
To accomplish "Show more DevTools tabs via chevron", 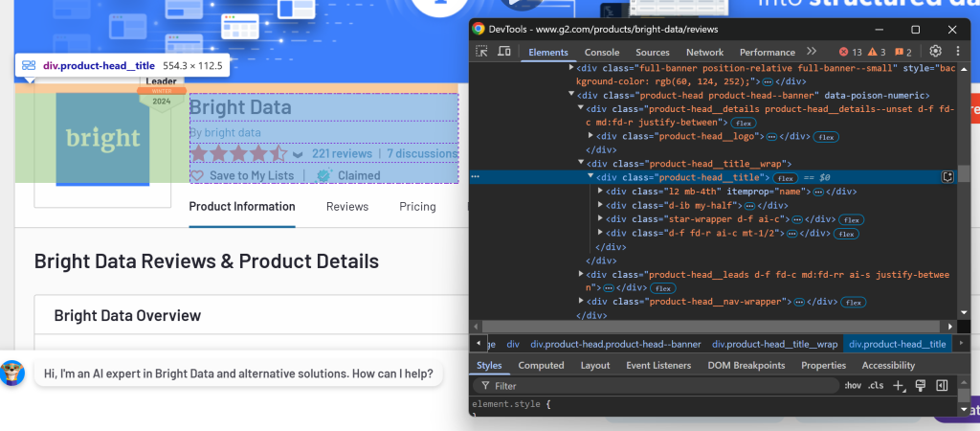I will [x=812, y=52].
